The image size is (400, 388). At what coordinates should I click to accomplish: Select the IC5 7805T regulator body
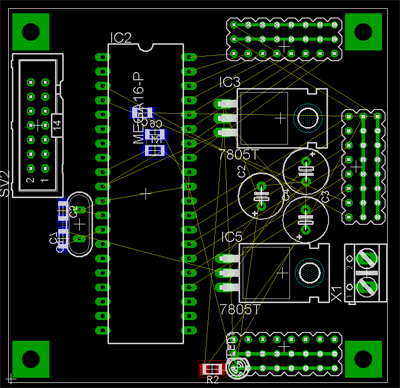click(284, 273)
